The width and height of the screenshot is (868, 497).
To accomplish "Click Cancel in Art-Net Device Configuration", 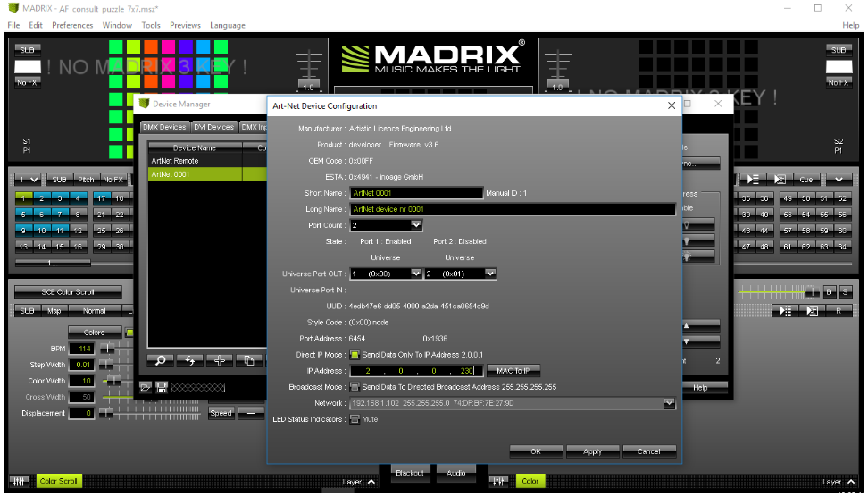I will (649, 451).
